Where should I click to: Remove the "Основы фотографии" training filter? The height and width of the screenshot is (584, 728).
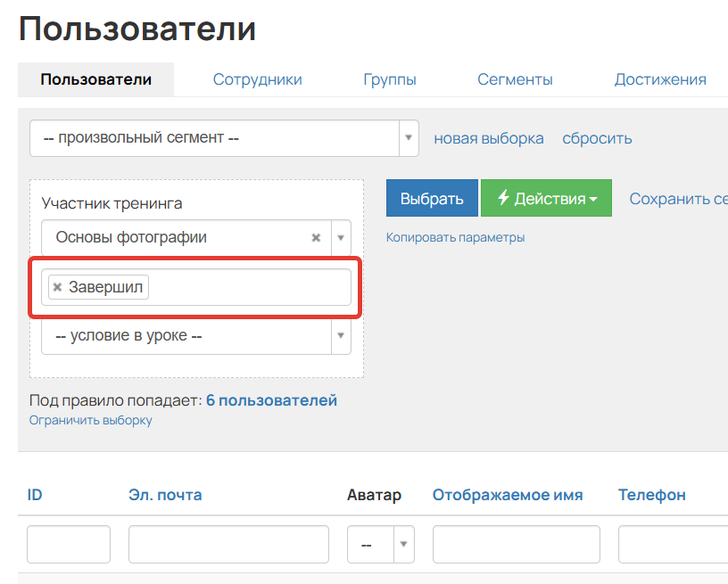(x=316, y=237)
